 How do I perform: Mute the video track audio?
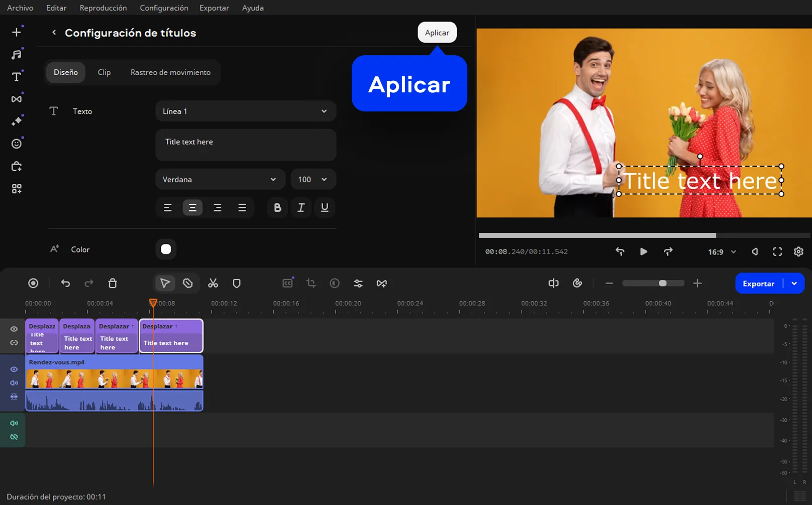click(14, 383)
